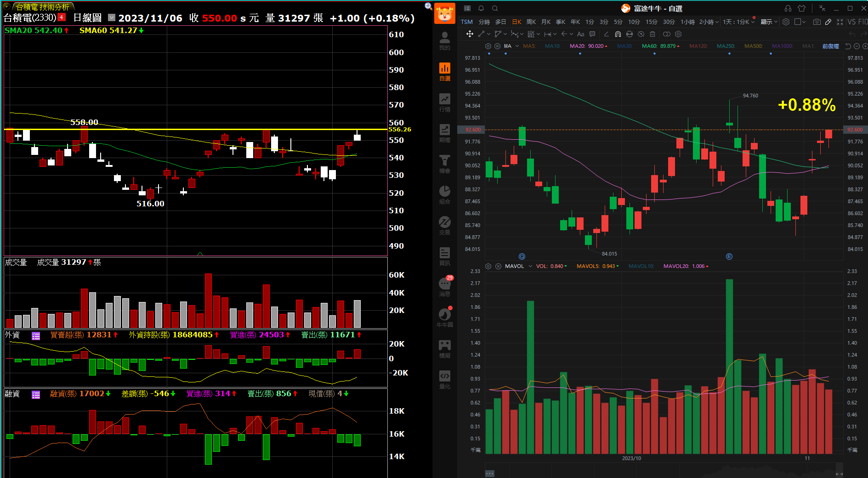Expand the wave pattern tool dropdown
The height and width of the screenshot is (478, 868).
click(522, 34)
